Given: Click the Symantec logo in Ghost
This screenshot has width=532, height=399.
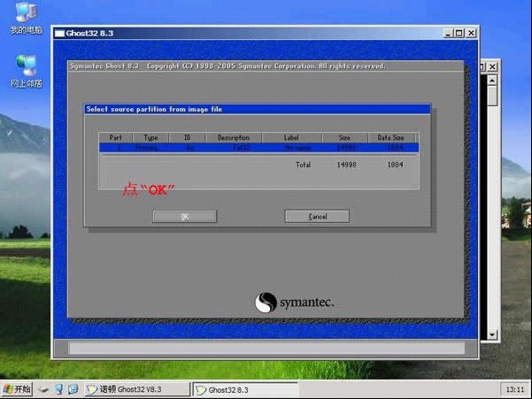Looking at the screenshot, I should tap(295, 303).
